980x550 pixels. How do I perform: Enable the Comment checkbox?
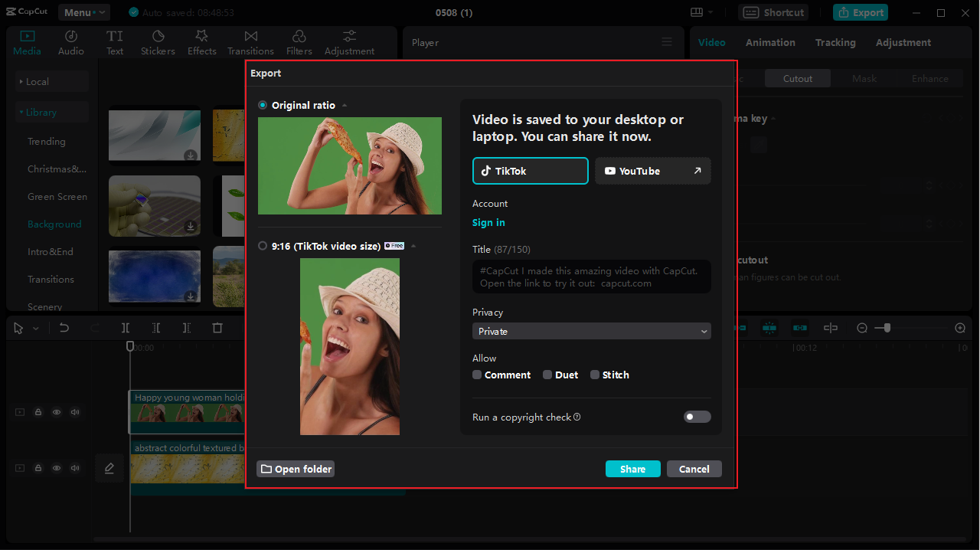[477, 375]
